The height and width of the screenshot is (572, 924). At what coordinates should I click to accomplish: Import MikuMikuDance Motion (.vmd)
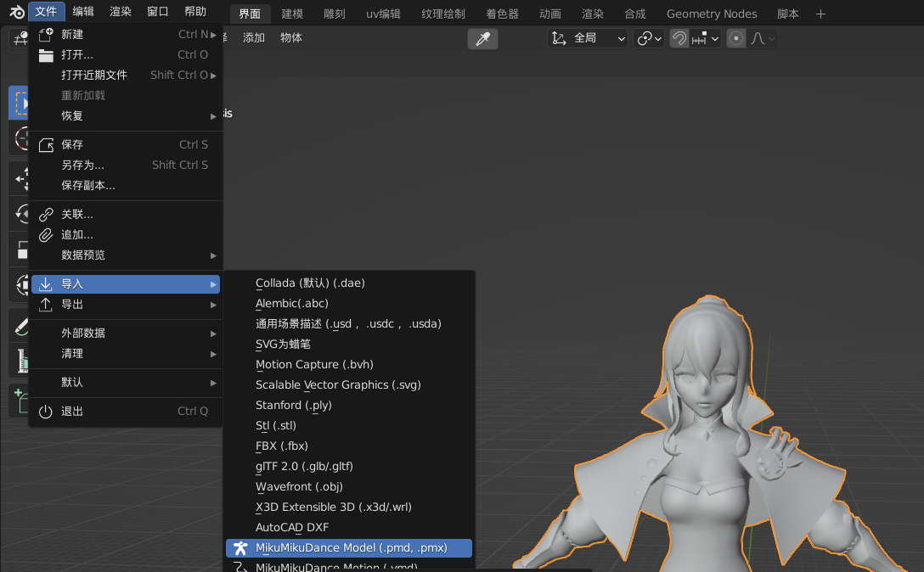[x=349, y=566]
